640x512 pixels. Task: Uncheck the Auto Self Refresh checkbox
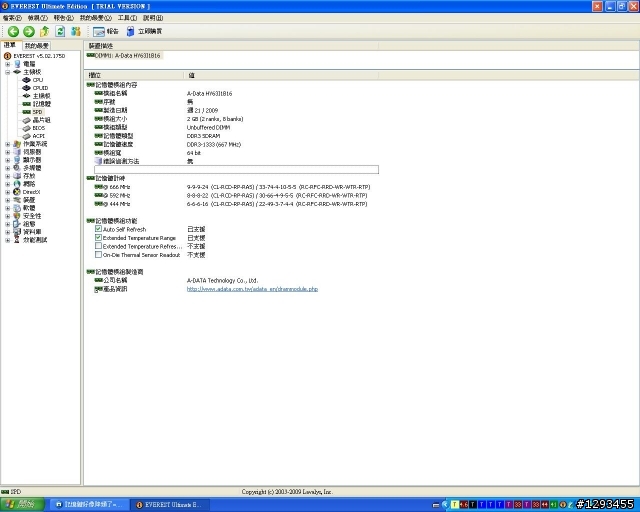coord(98,229)
